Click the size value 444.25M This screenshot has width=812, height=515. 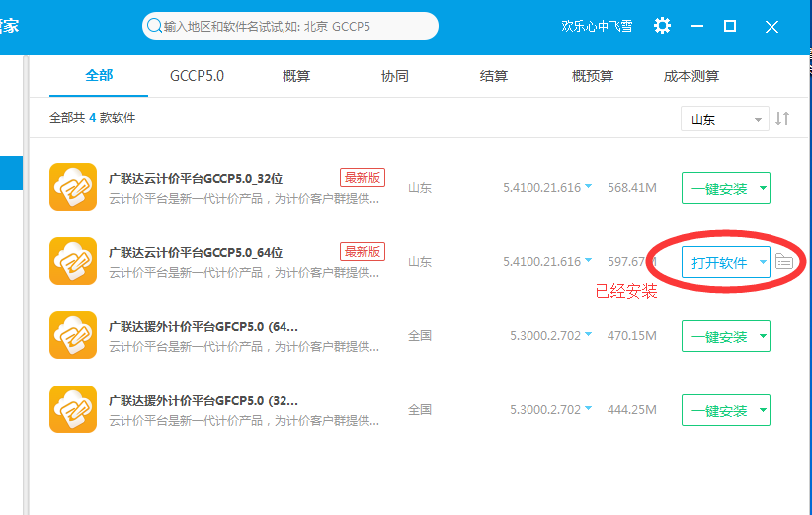[x=632, y=409]
